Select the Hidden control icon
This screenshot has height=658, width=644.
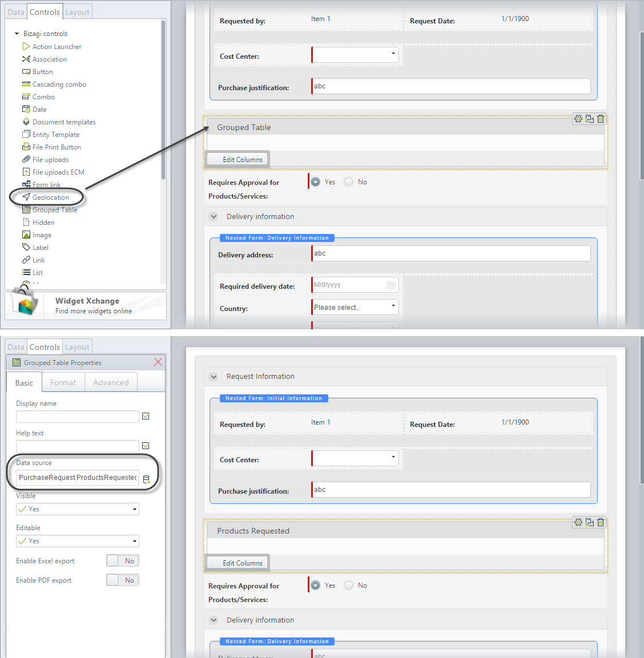click(x=26, y=222)
